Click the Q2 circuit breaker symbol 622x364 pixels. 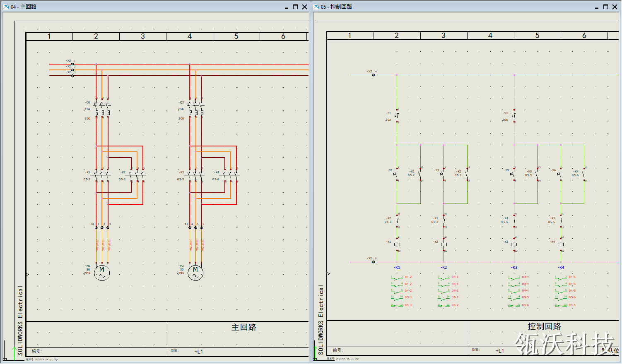click(195, 110)
